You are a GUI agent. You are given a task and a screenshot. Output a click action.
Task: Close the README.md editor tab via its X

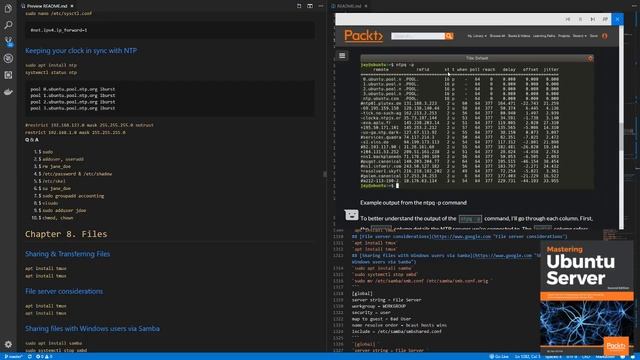366,6
